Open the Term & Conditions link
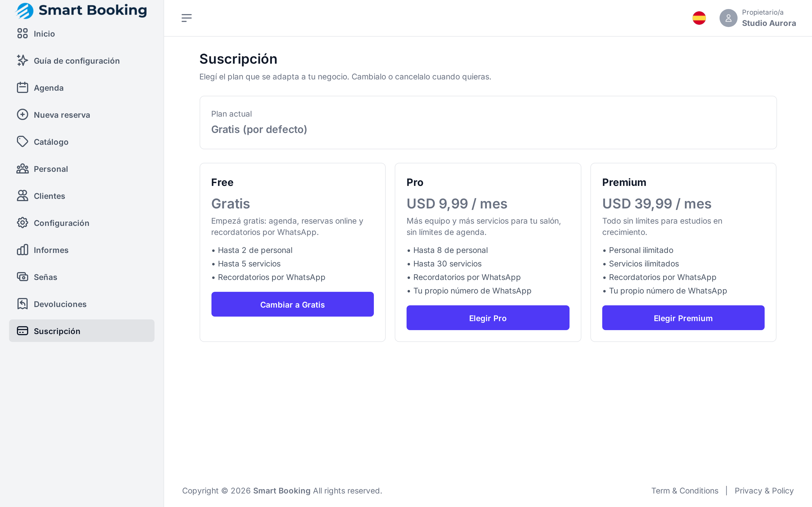The width and height of the screenshot is (812, 507). (x=685, y=491)
